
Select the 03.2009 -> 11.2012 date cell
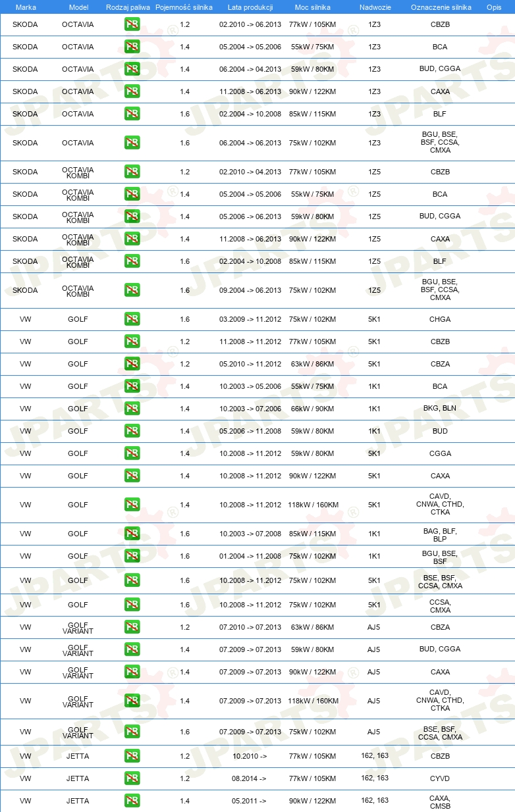pyautogui.click(x=250, y=319)
